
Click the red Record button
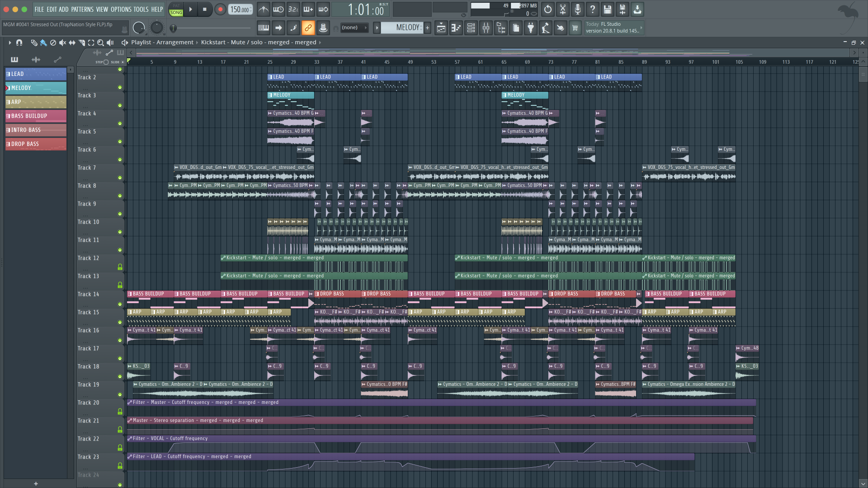click(220, 9)
